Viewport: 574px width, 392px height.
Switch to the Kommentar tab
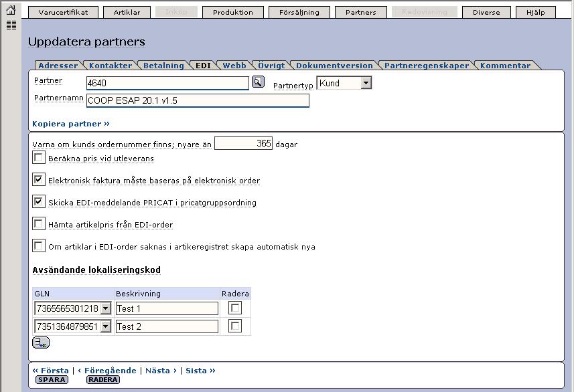tap(505, 66)
